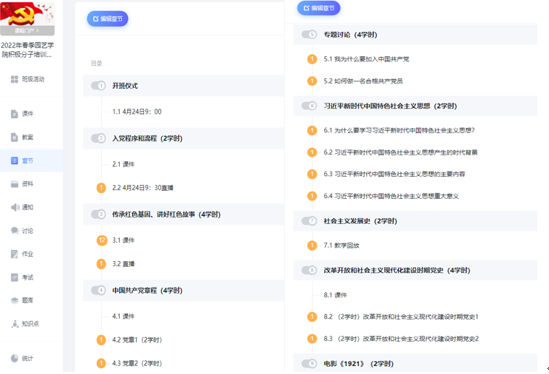Screen dimensions: 549x374
Task: Click orange badge beside 5.1 我为什么要加入中国共产党
Action: coord(312,59)
